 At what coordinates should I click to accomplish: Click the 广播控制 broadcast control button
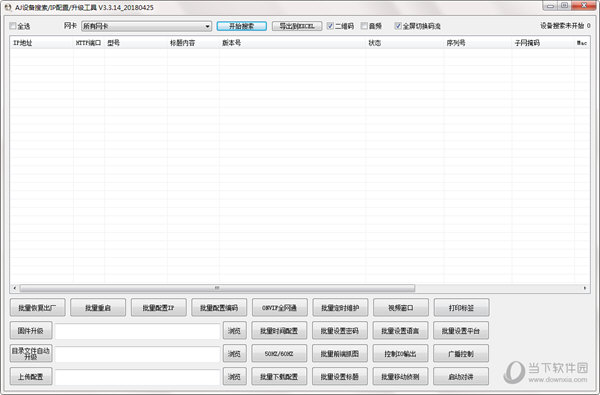click(x=461, y=353)
